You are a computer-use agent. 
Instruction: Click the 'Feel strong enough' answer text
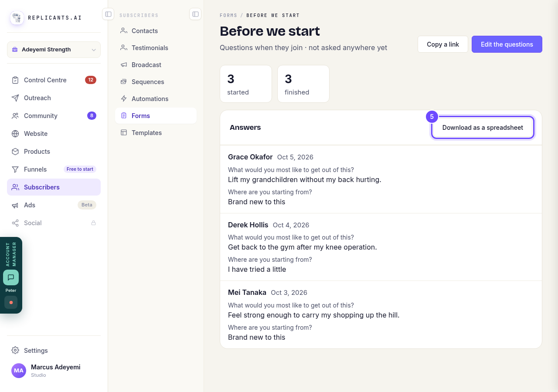[x=314, y=315]
